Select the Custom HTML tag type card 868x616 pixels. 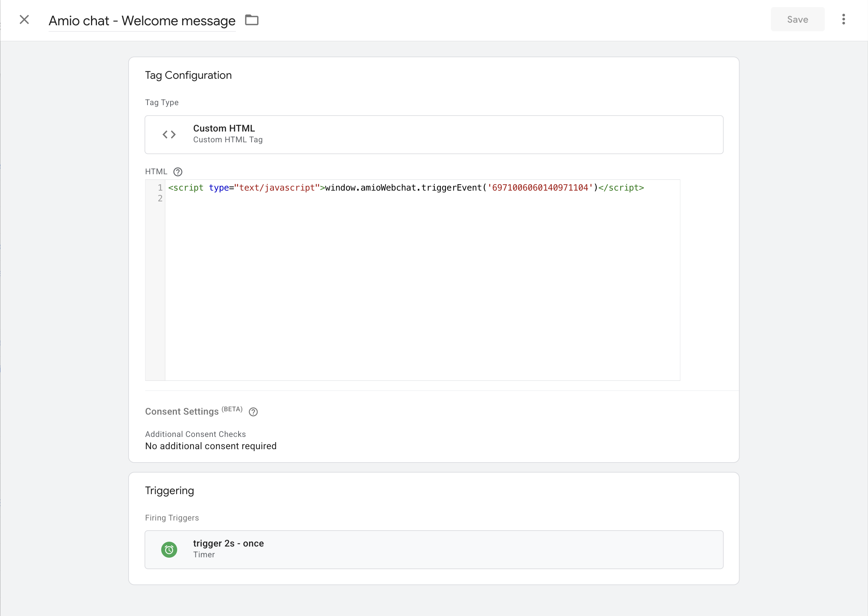(x=434, y=134)
